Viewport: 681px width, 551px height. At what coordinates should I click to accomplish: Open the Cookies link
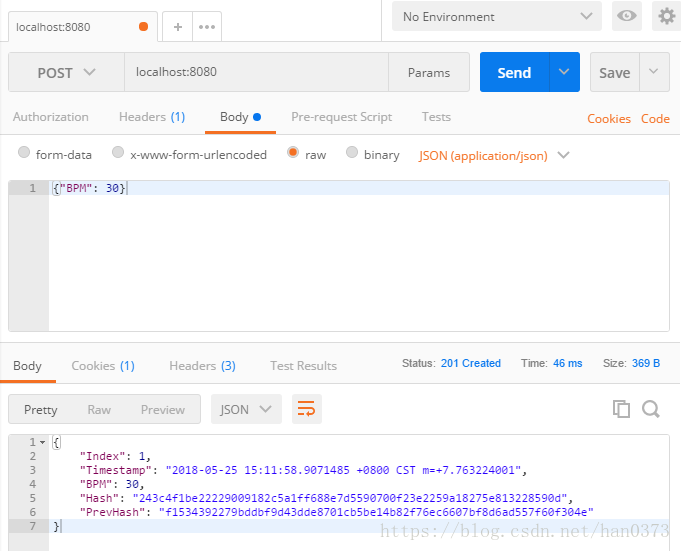pyautogui.click(x=608, y=118)
